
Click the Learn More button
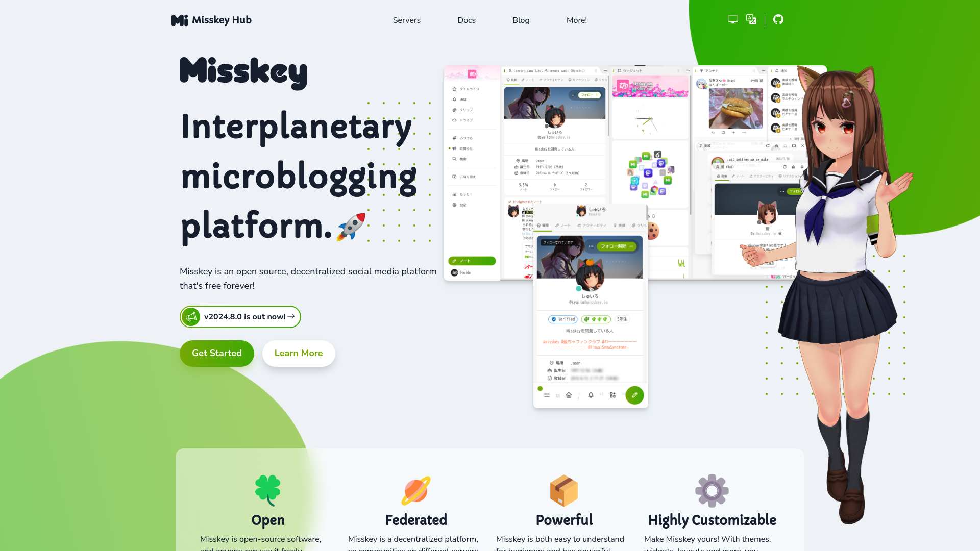[x=298, y=353]
